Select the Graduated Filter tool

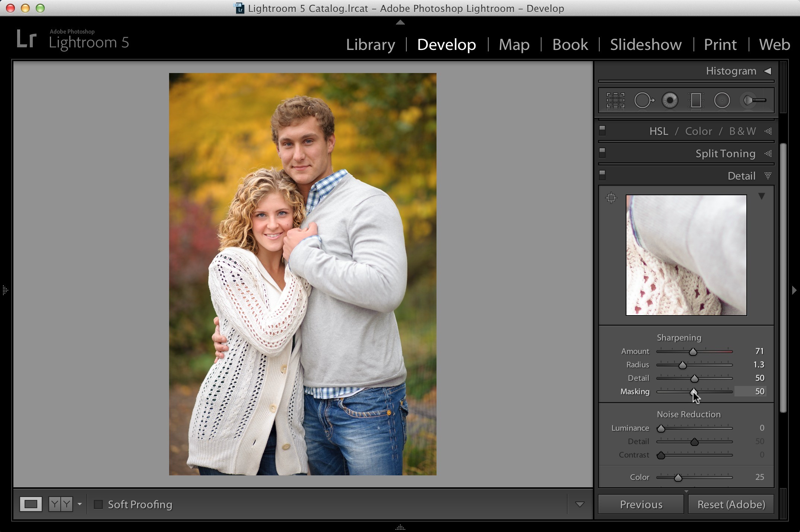pyautogui.click(x=695, y=100)
